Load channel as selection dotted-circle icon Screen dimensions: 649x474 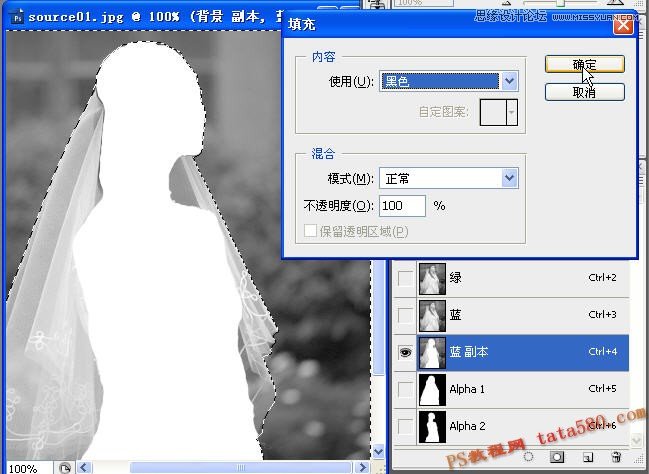(x=528, y=457)
